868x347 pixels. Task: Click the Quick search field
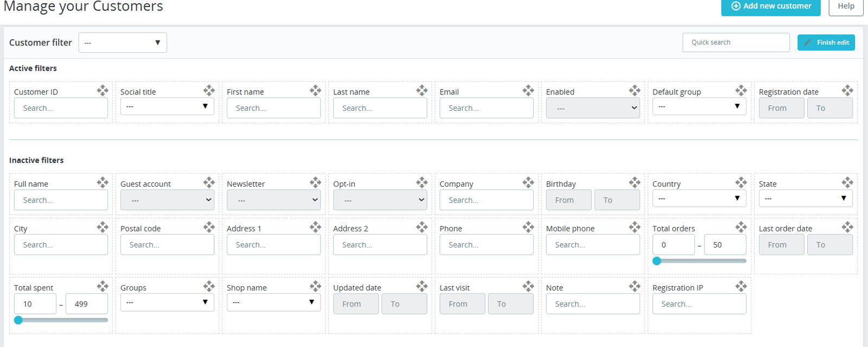click(736, 42)
